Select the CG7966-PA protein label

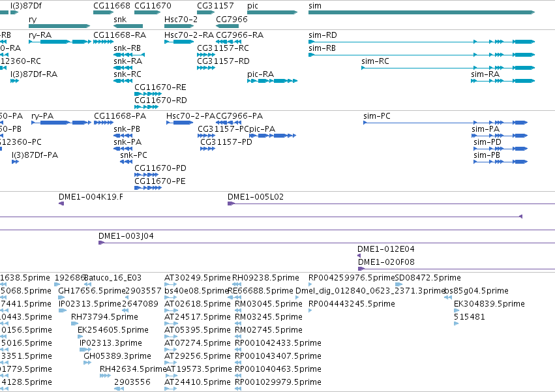[x=239, y=116]
